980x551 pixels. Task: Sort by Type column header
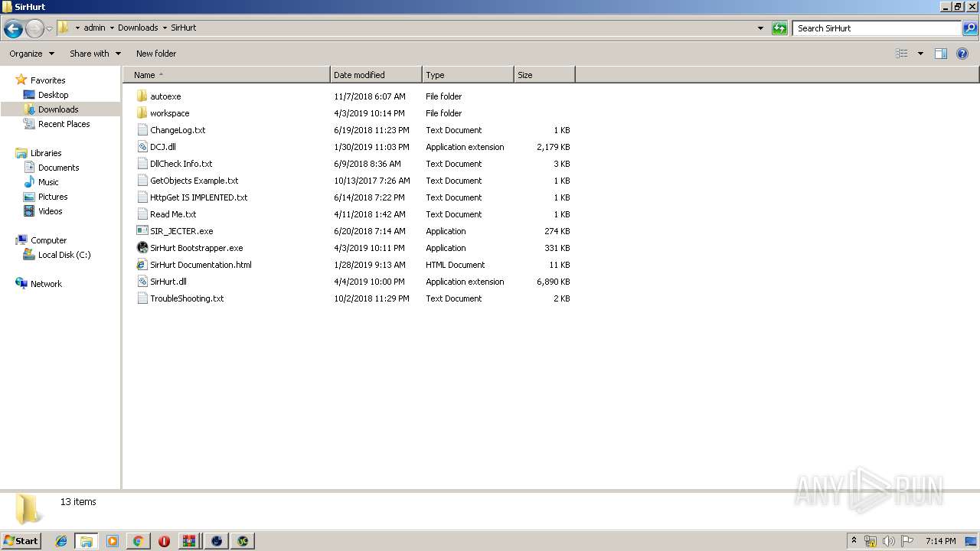468,75
